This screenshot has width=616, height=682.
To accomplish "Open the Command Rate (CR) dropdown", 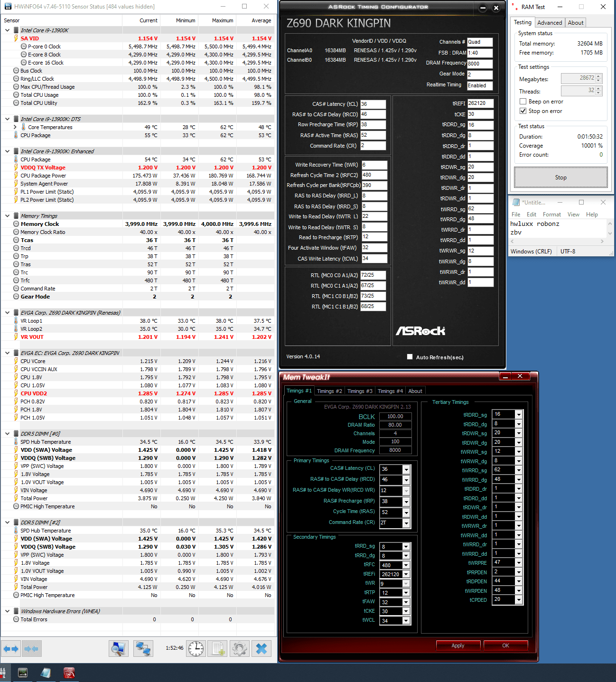I will click(406, 523).
